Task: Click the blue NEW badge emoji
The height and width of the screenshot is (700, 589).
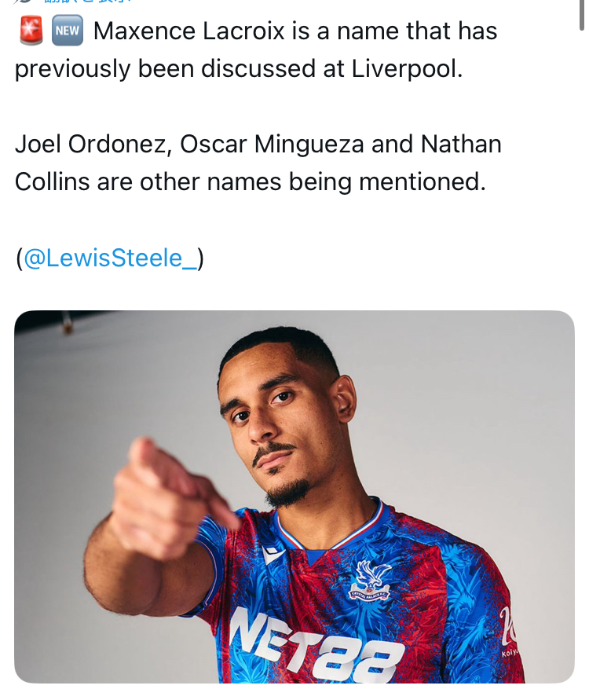Action: pos(68,31)
